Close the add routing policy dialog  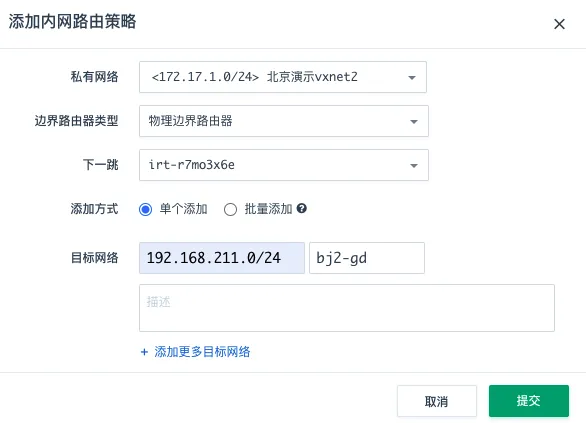[x=559, y=24]
